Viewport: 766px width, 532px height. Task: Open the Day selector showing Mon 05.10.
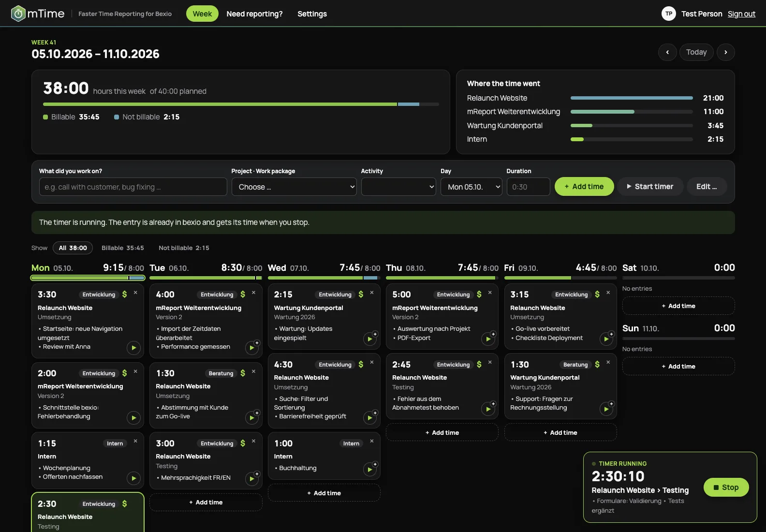coord(471,187)
